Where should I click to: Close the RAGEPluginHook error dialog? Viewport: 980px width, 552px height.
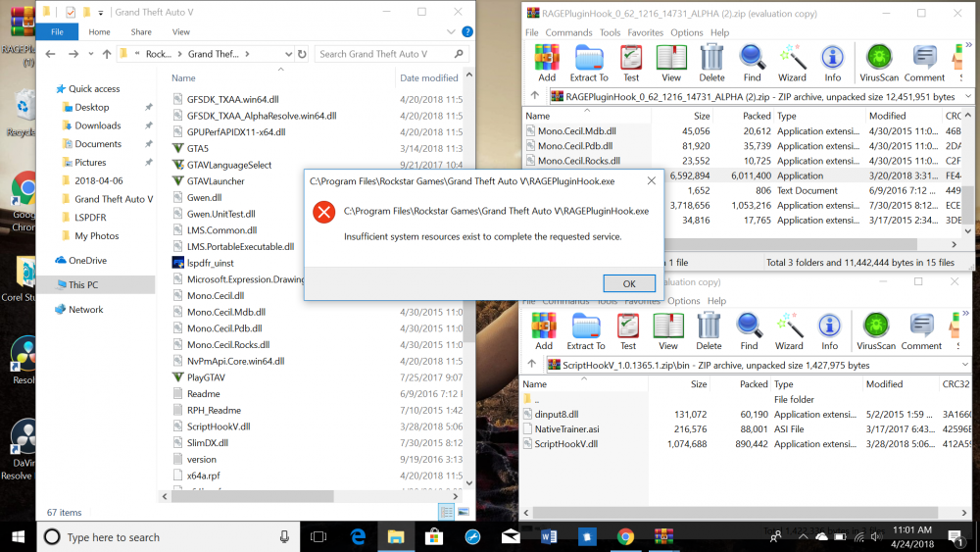(x=652, y=180)
